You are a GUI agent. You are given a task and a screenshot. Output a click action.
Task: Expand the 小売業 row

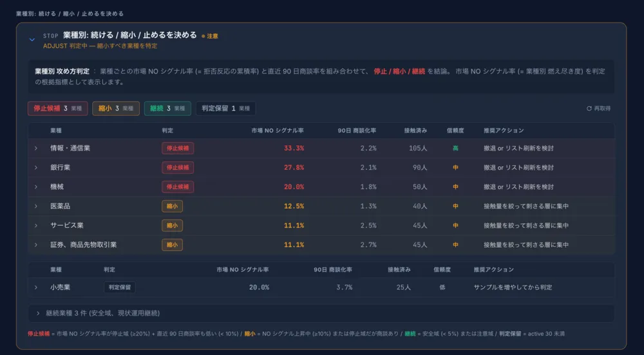[35, 287]
